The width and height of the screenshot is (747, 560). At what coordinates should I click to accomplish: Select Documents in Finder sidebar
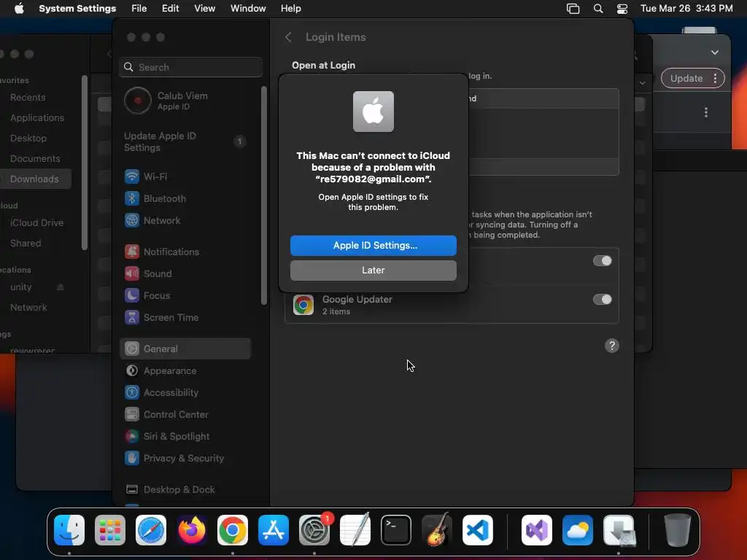click(x=35, y=159)
